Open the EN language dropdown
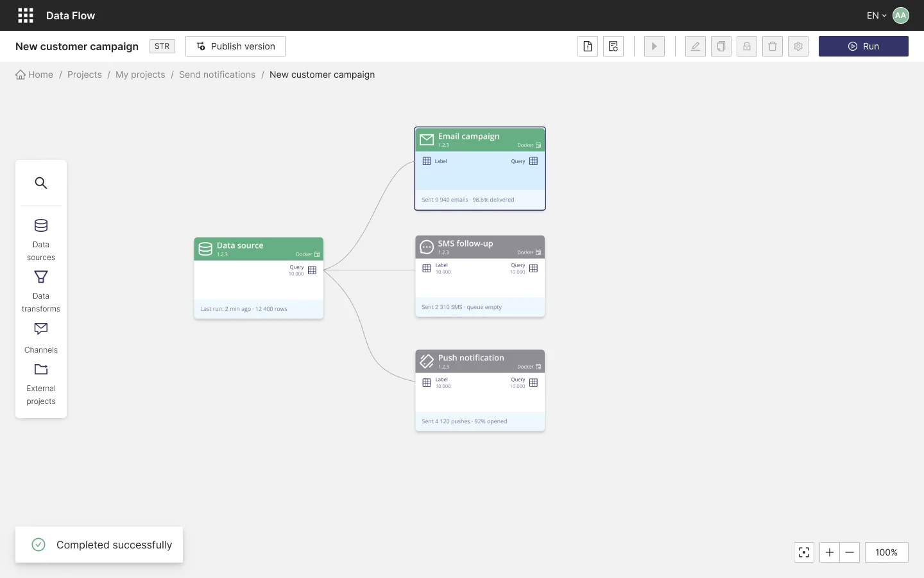Image resolution: width=924 pixels, height=578 pixels. click(x=877, y=15)
